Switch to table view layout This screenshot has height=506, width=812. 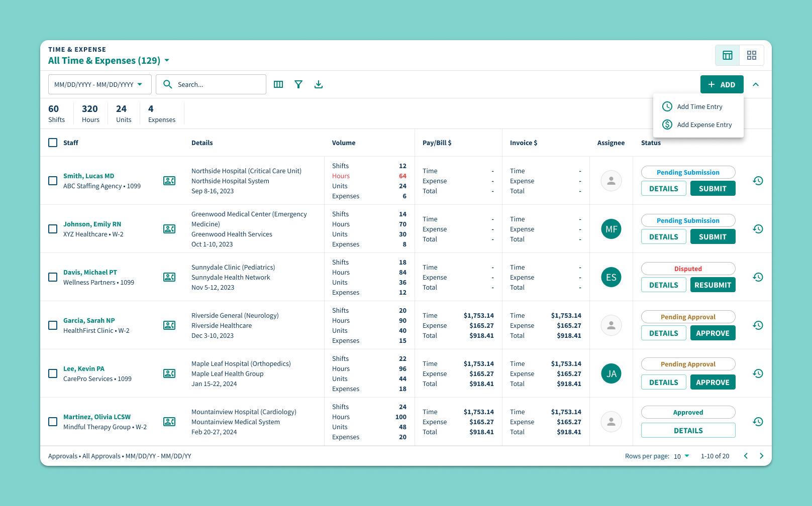(x=727, y=55)
